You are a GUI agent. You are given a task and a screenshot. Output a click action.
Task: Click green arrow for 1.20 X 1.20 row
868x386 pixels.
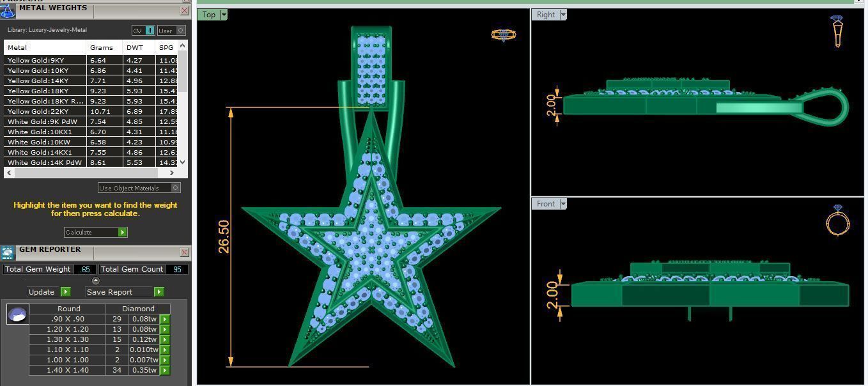pos(165,329)
